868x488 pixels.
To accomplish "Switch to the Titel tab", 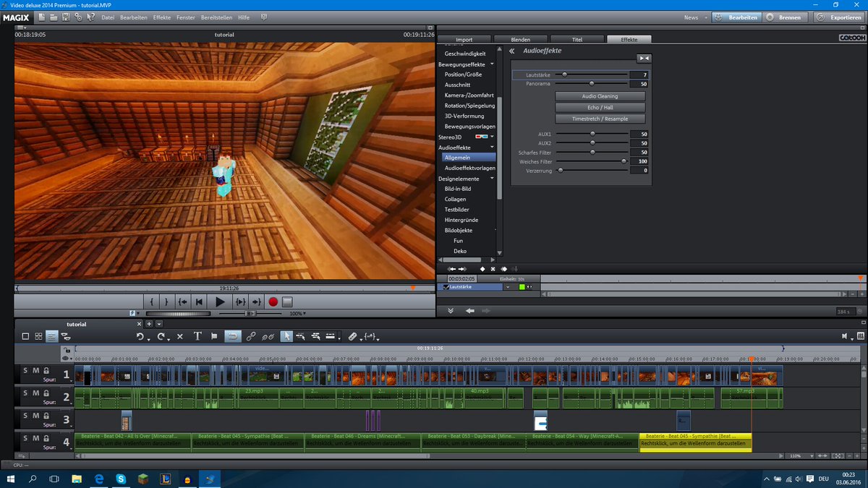I will click(x=577, y=39).
